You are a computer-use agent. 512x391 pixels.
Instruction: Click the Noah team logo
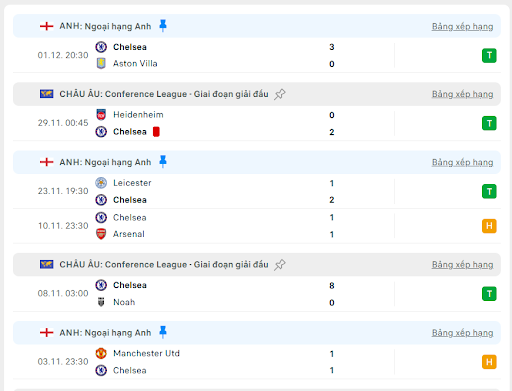101,302
